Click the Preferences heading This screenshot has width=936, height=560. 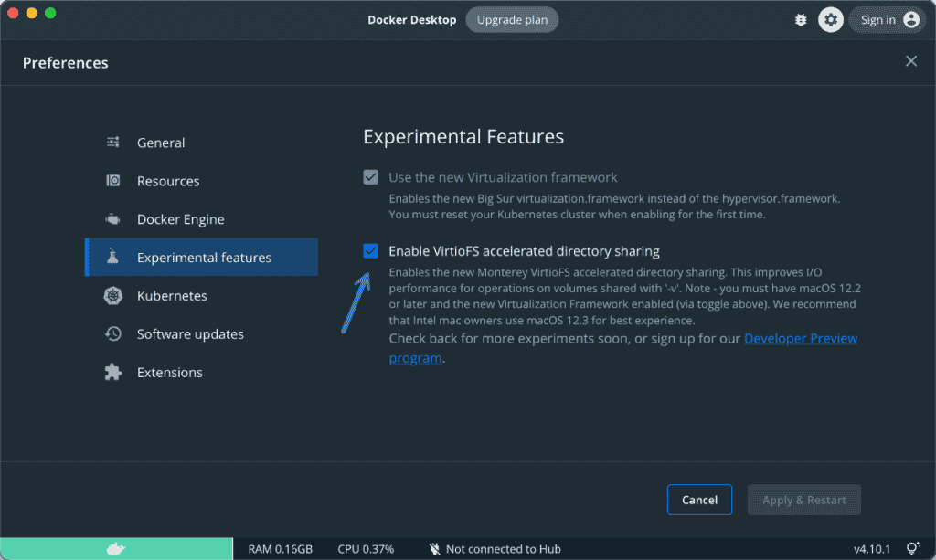click(x=66, y=63)
